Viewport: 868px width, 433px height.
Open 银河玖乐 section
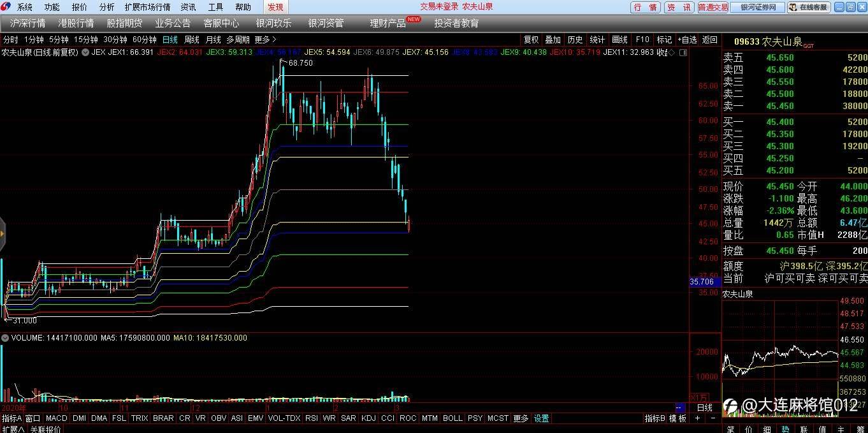click(x=274, y=23)
